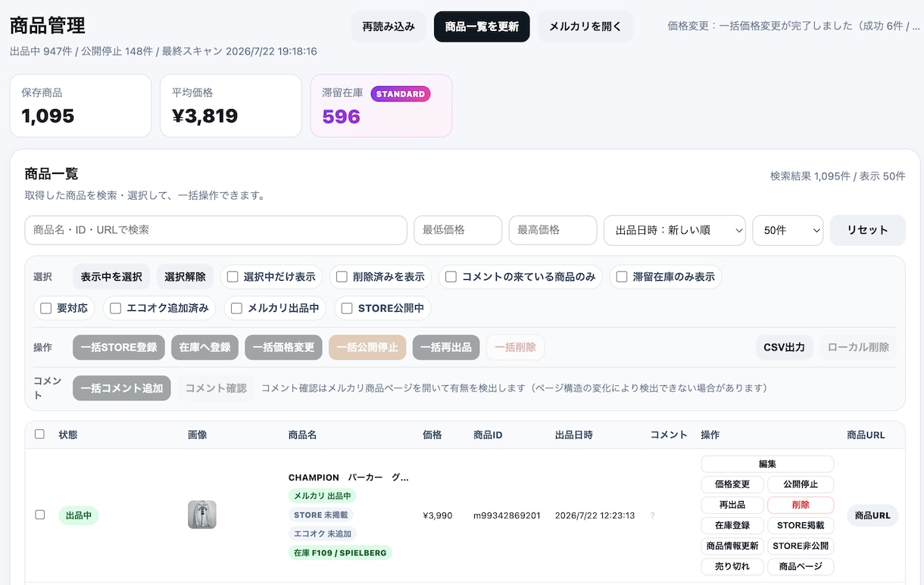
Task: Focus the 商品名・ID・URLで検索 search field
Action: click(216, 230)
